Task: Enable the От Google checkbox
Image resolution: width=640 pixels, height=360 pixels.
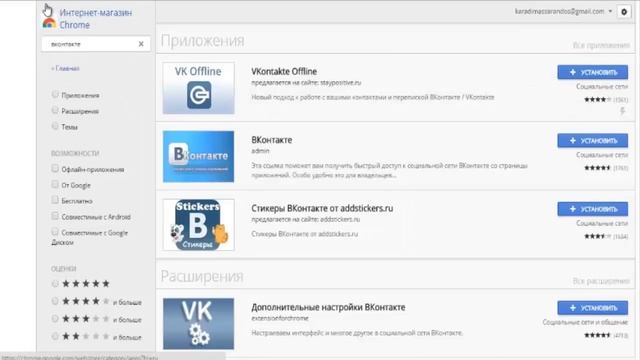Action: coord(55,184)
